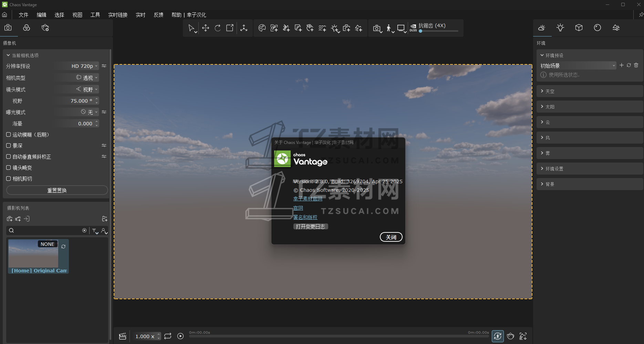
Task: Open the 实时链接 menu
Action: tap(118, 15)
